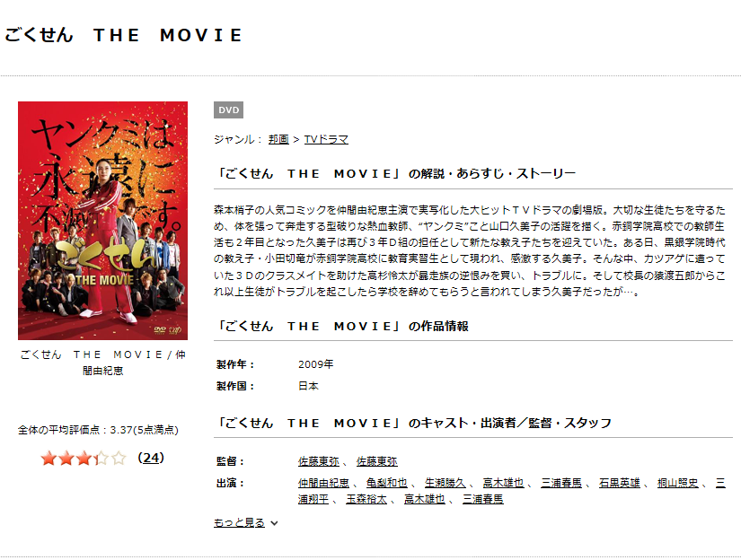Image resolution: width=741 pixels, height=560 pixels.
Task: Open the 生瀬勝久 cast link
Action: (x=445, y=483)
